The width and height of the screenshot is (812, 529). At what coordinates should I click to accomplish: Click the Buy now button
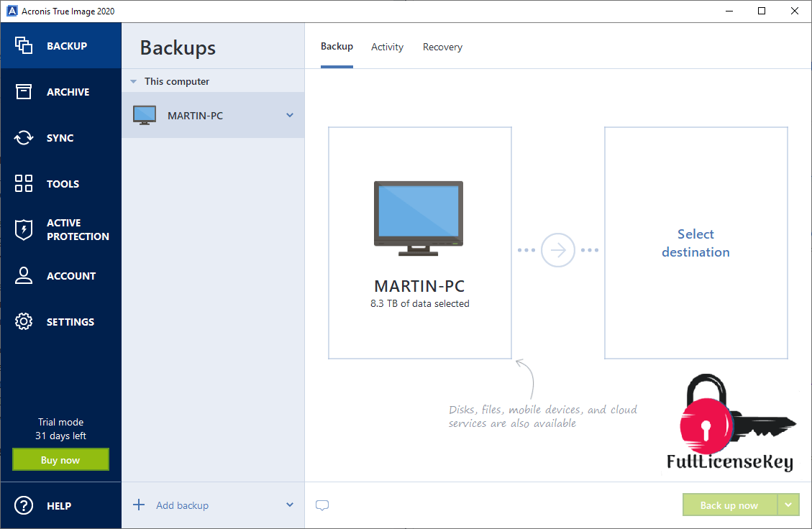point(60,459)
